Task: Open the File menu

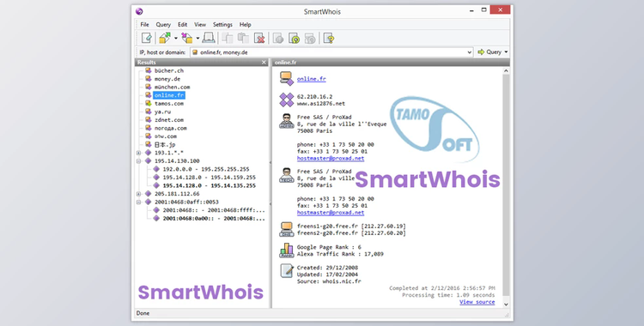Action: pos(144,25)
